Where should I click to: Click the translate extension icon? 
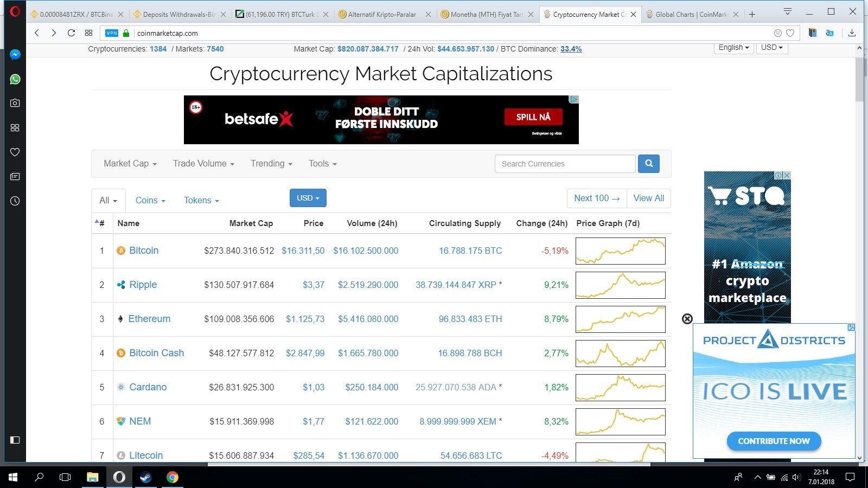(x=829, y=33)
